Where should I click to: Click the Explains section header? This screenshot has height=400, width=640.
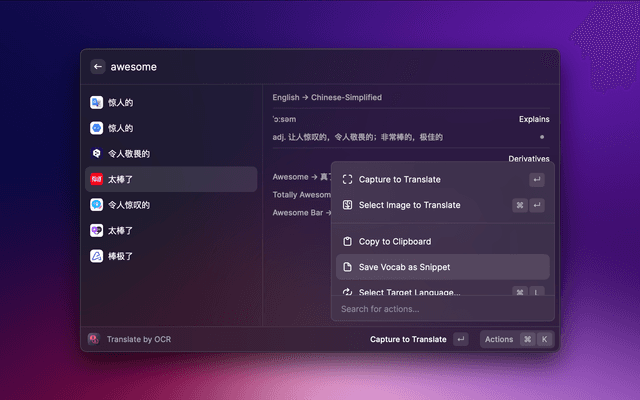pos(533,119)
